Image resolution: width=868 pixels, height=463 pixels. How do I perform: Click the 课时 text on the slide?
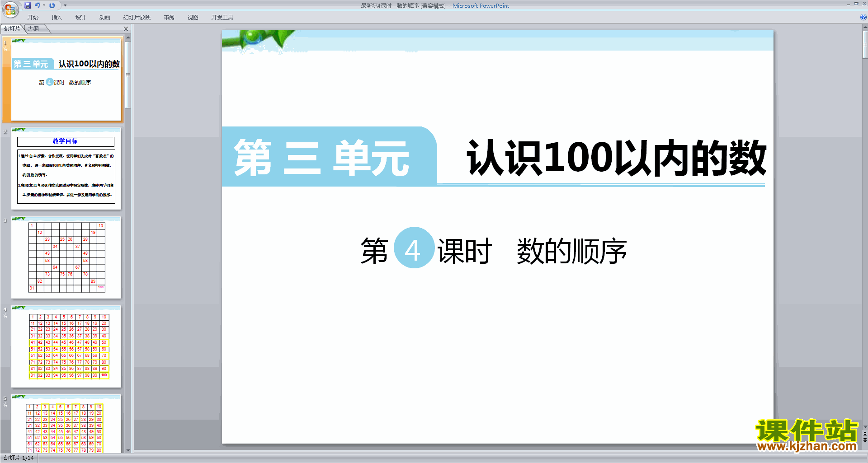tap(464, 251)
